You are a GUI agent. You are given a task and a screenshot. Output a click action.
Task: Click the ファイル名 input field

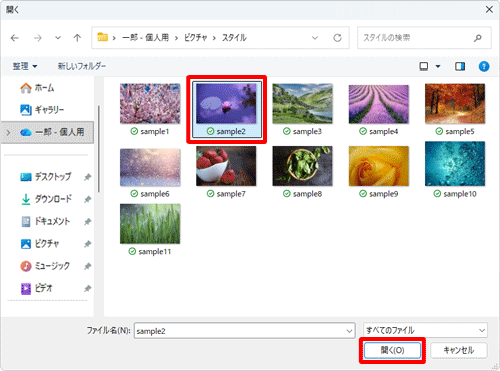[x=245, y=331]
